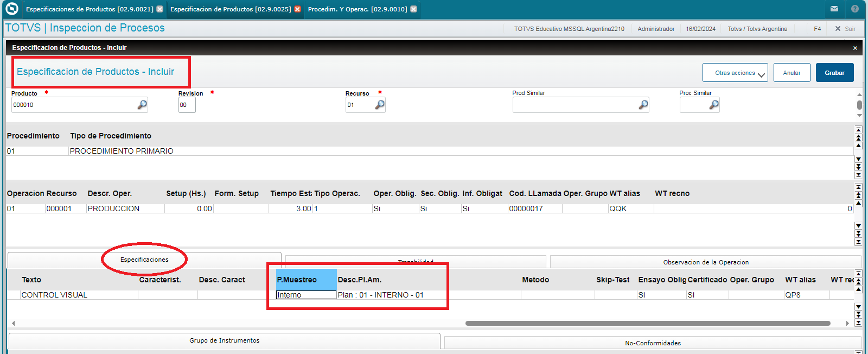This screenshot has height=354, width=868.
Task: Switch to Especificaciones de Productos [02.9.0021] tab
Action: [90, 9]
